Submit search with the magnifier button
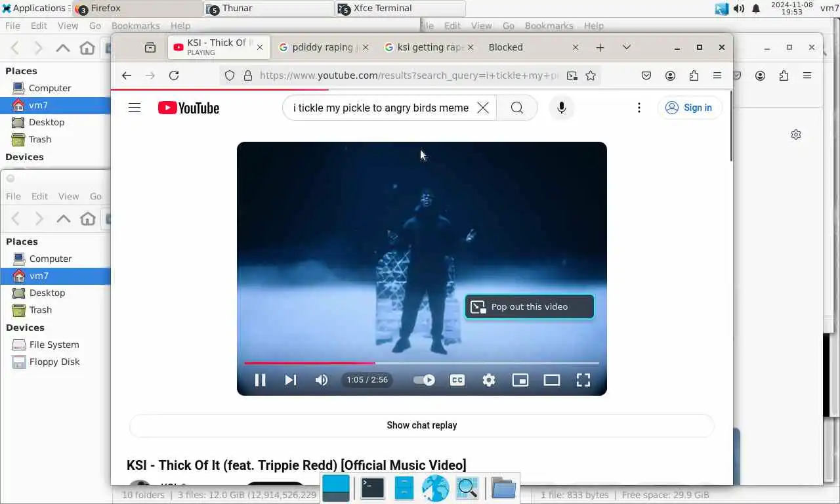 click(x=517, y=108)
